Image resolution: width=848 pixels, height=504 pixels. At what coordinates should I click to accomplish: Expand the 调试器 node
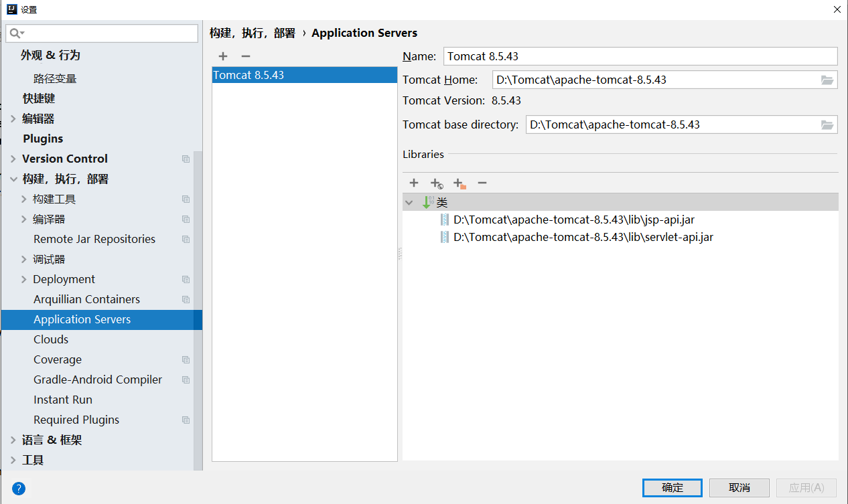click(24, 259)
